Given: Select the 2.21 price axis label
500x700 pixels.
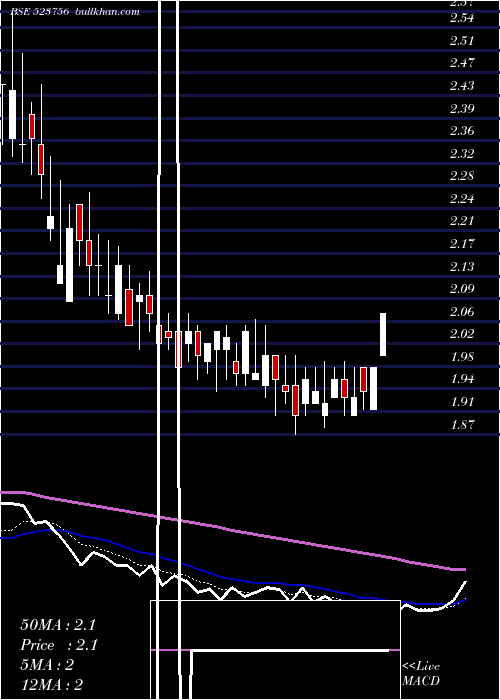Looking at the screenshot, I should click(462, 221).
